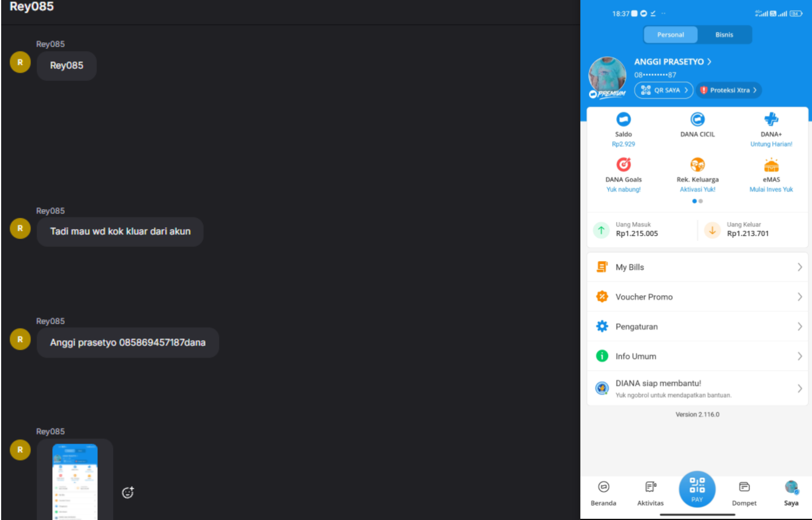Viewport: 812px width, 520px height.
Task: Click the 'Version 2.116.0' text
Action: (x=697, y=415)
